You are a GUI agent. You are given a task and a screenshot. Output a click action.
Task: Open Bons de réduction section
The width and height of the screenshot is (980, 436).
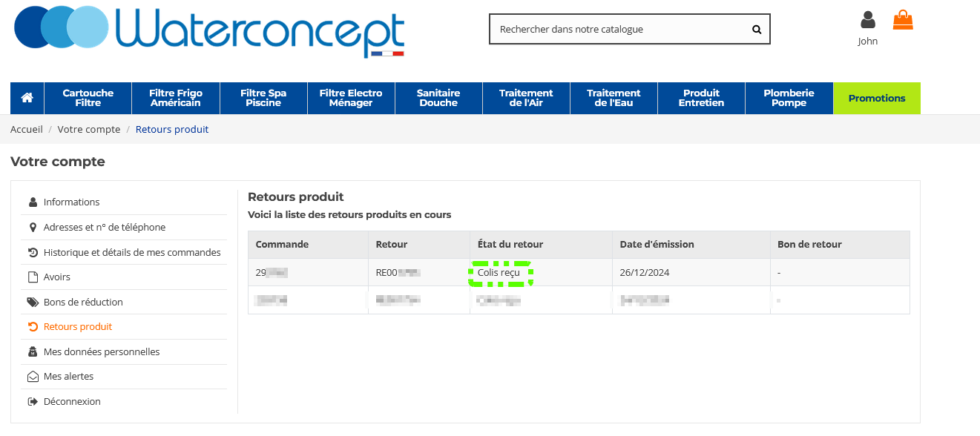point(83,303)
